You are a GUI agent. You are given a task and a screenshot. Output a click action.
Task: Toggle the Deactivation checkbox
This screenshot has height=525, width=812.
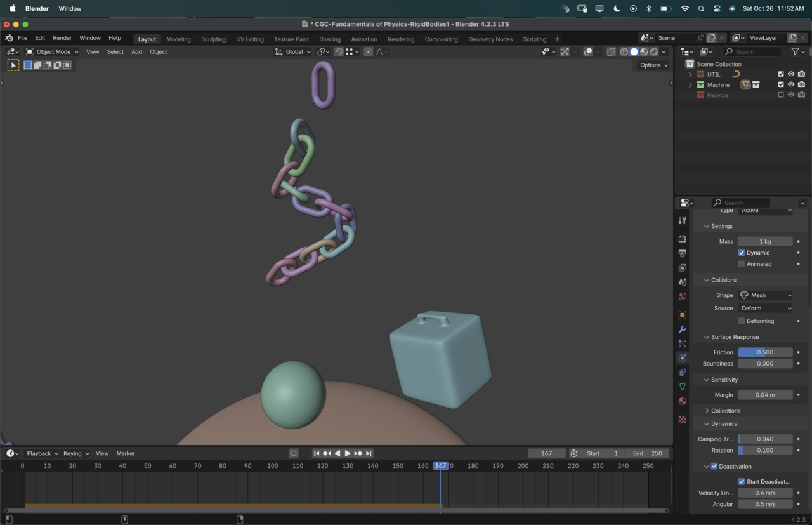click(714, 466)
